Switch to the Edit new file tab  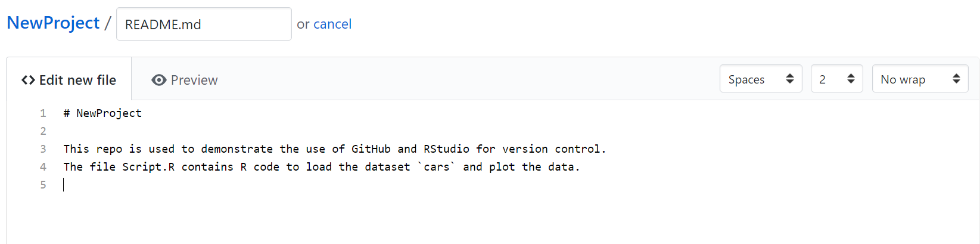pyautogui.click(x=69, y=79)
